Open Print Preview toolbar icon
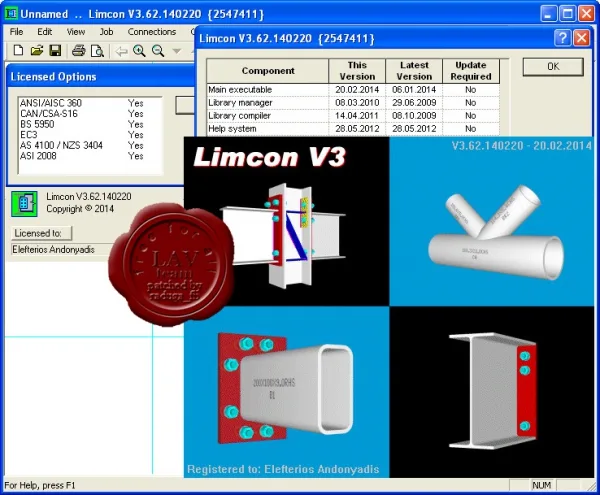 [x=97, y=51]
